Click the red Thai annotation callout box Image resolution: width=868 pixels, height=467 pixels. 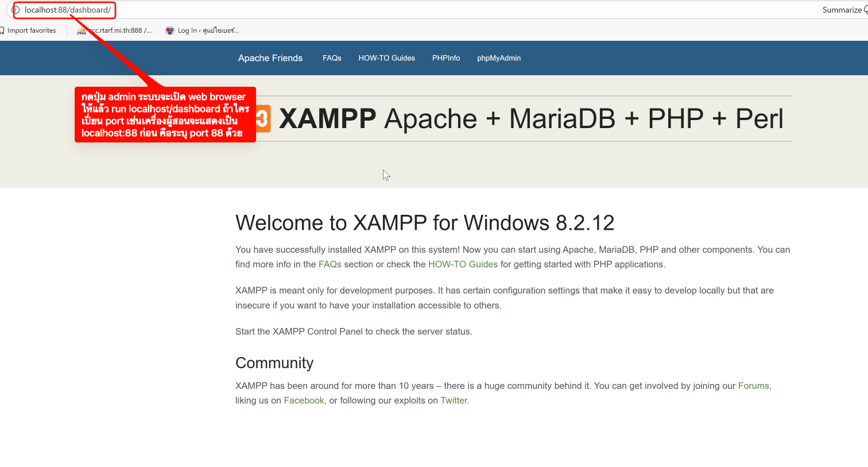tap(165, 115)
